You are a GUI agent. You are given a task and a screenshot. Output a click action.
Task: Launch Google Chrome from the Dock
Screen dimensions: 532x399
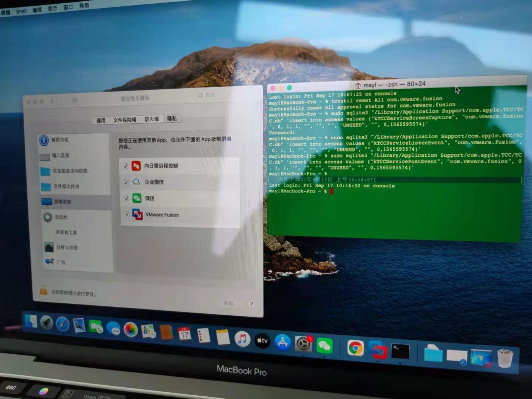click(x=355, y=348)
